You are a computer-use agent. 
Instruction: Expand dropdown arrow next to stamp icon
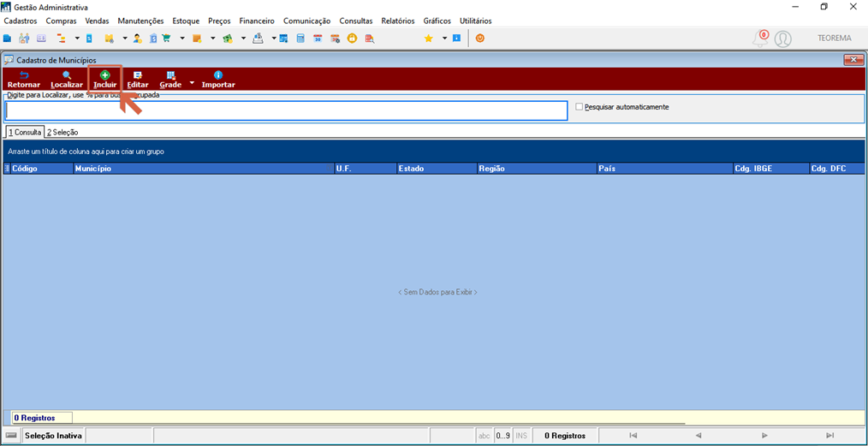[273, 39]
